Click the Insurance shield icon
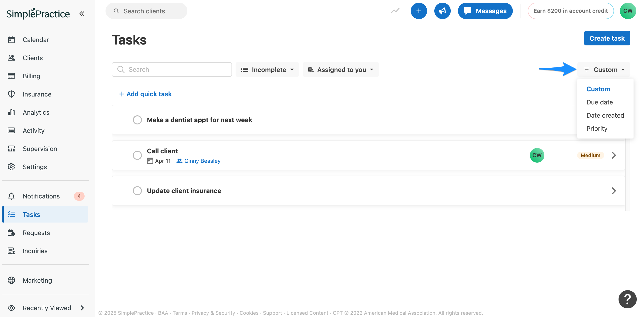 tap(11, 94)
